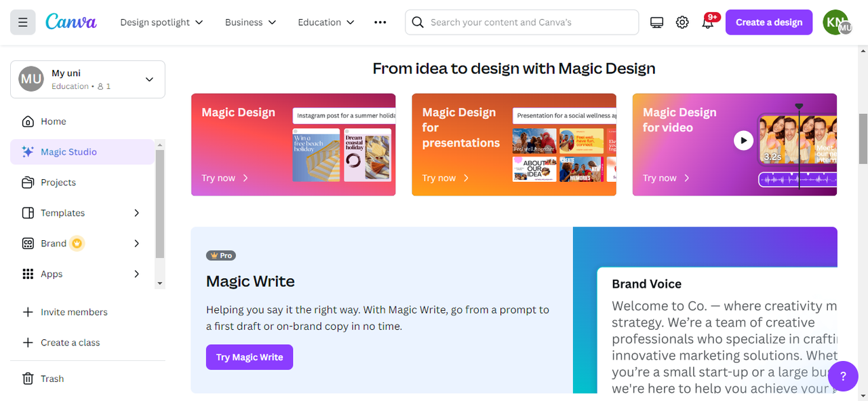Open Trash in the sidebar
Screen dimensions: 868x401
tap(82, 379)
